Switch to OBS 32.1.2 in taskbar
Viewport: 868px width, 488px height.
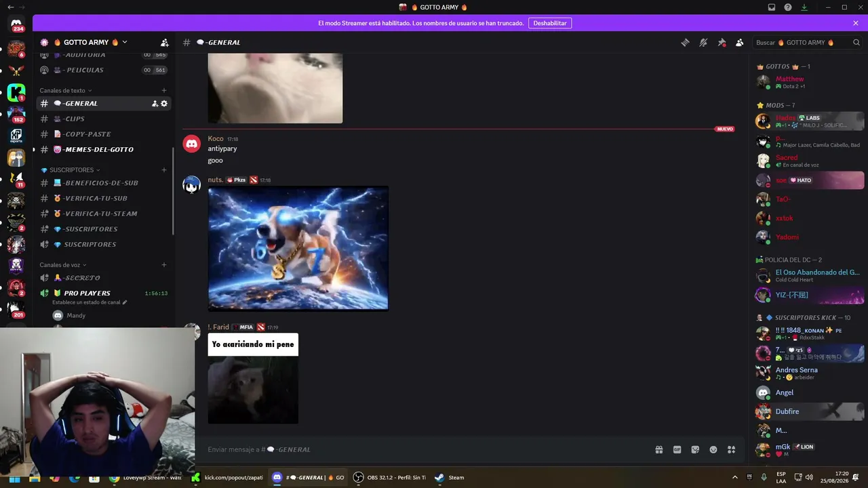pyautogui.click(x=391, y=477)
